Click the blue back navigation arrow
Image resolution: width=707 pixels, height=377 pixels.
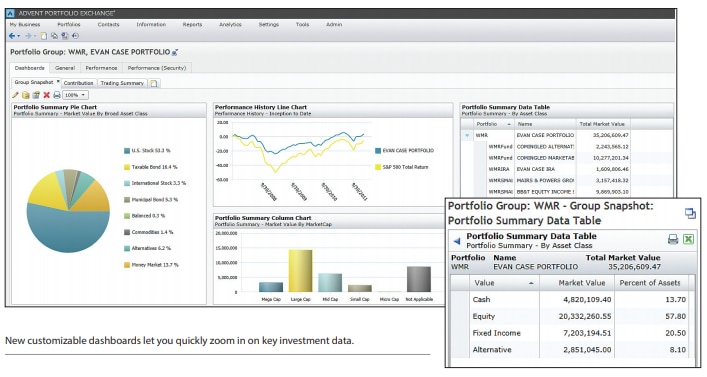click(x=12, y=36)
